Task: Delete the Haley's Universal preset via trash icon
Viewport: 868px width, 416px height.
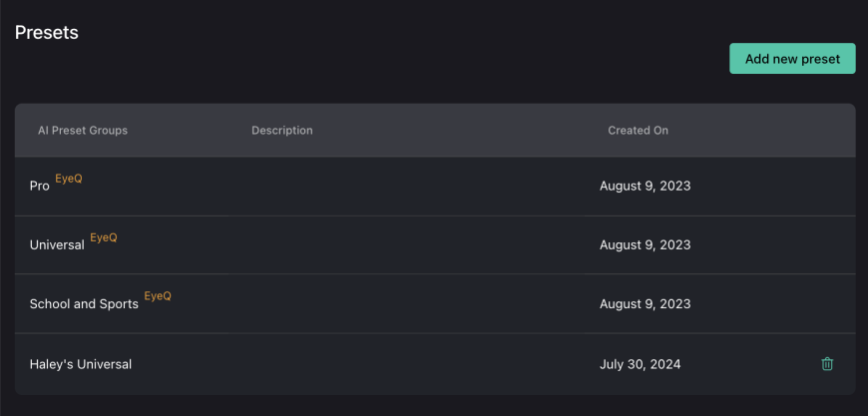Action: coord(827,364)
